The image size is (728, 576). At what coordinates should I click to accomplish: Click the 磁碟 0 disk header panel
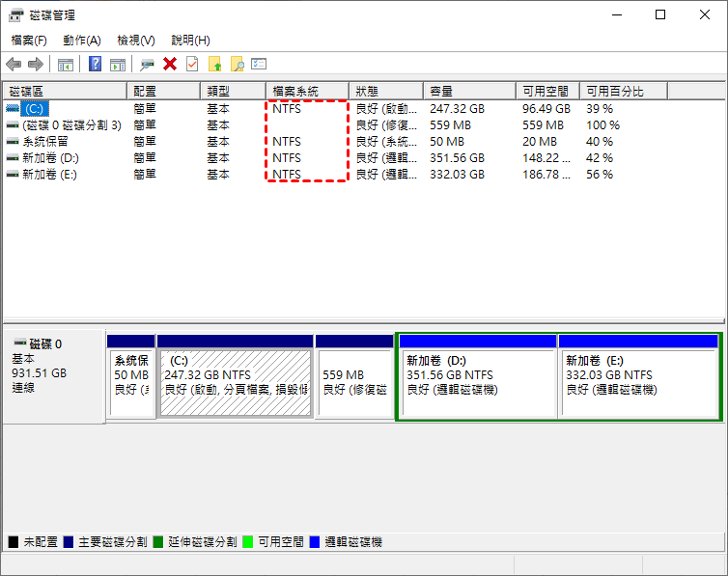tap(54, 376)
